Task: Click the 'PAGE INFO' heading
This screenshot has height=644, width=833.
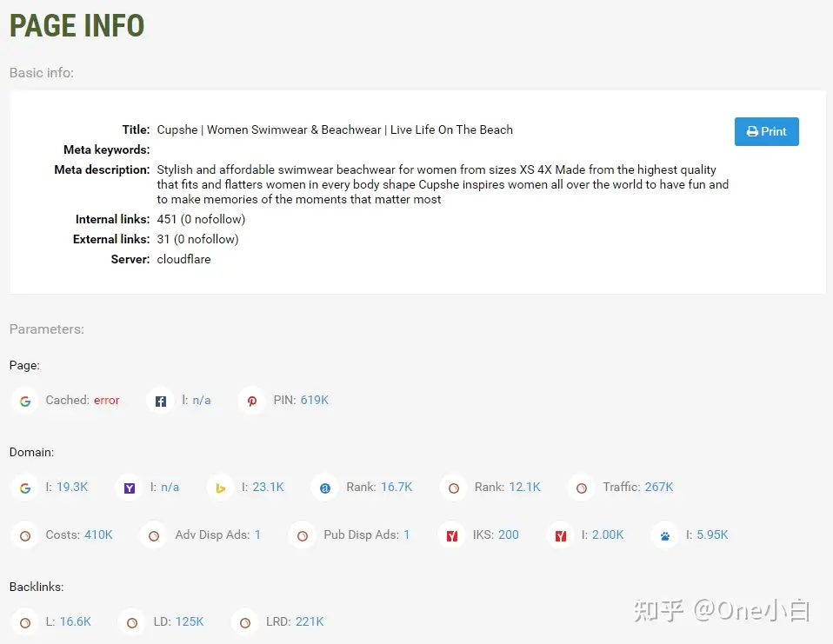Action: point(77,25)
